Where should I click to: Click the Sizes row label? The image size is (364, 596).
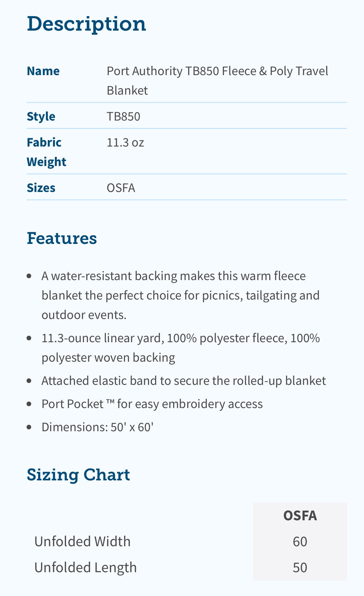(x=41, y=188)
